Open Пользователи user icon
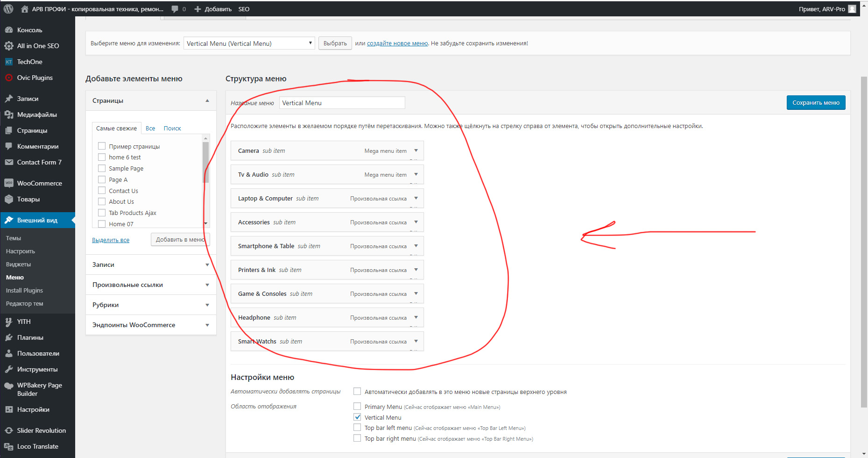The image size is (868, 458). coord(9,353)
